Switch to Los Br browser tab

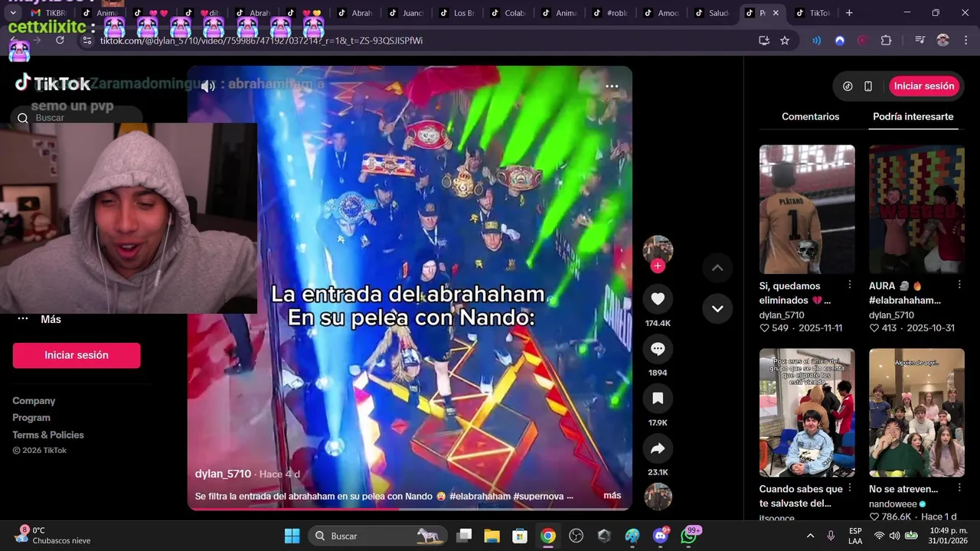pos(457,13)
